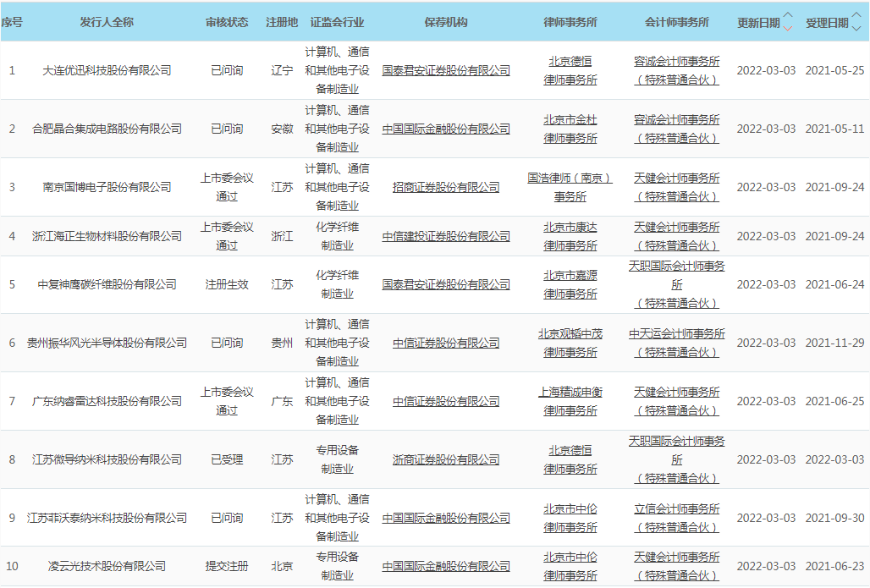Click the 受理日期 column header

[827, 23]
